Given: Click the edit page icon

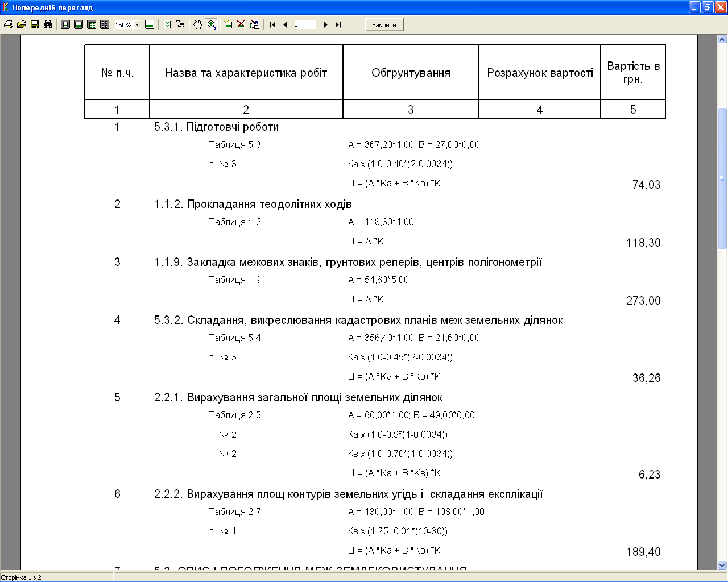Looking at the screenshot, I should tap(255, 24).
